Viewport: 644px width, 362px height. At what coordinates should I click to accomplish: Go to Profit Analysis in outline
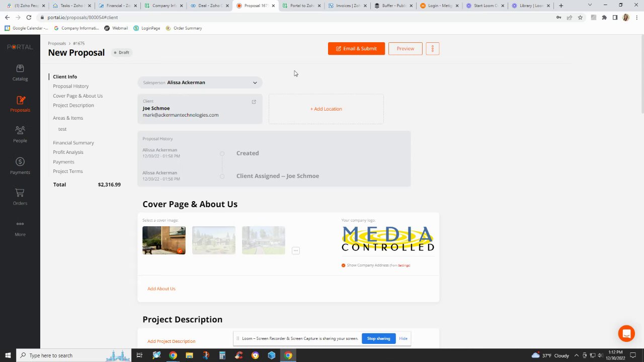pyautogui.click(x=68, y=152)
